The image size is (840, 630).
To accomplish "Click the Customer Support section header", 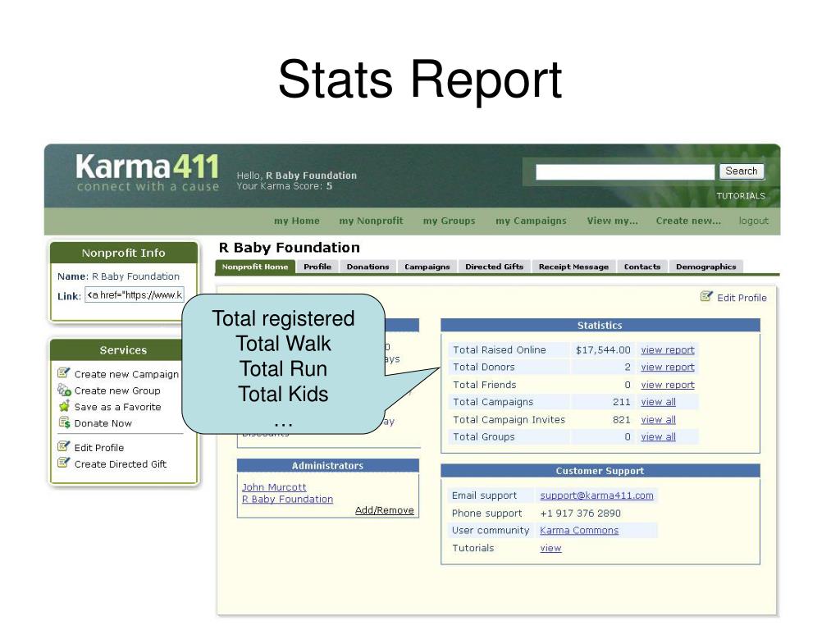I will (x=600, y=471).
